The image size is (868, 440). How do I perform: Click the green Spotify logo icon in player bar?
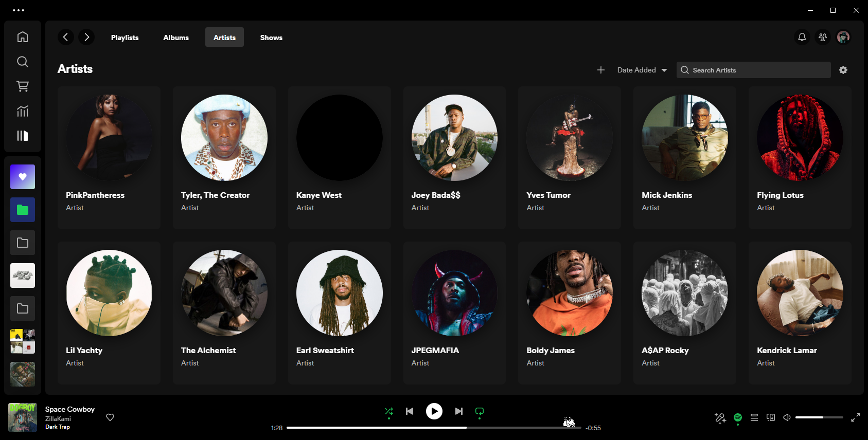pyautogui.click(x=738, y=417)
